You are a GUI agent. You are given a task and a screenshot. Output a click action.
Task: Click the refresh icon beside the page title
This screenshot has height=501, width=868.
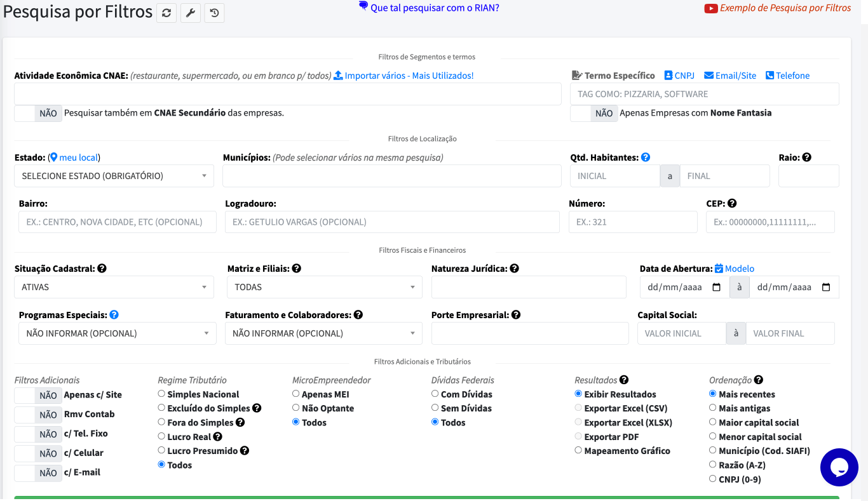click(x=166, y=13)
